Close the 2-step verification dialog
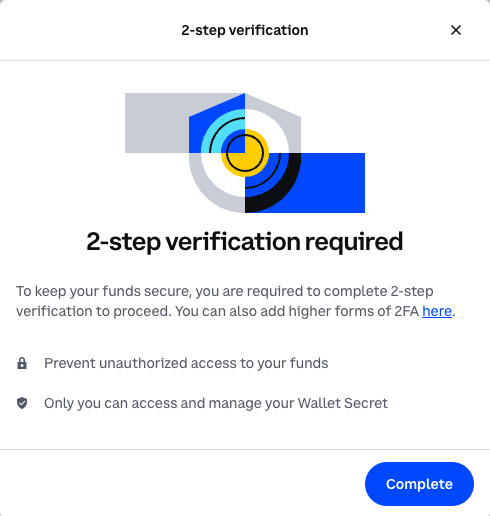The width and height of the screenshot is (490, 516). pyautogui.click(x=456, y=30)
